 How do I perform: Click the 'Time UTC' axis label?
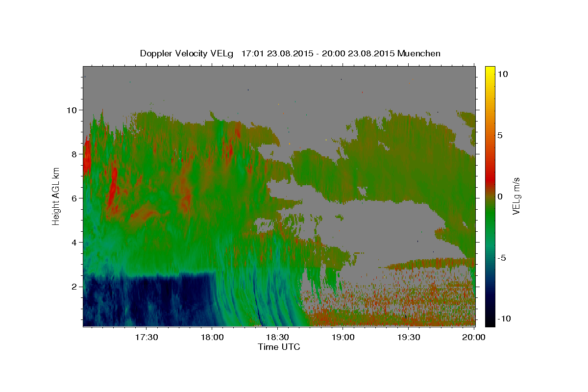click(279, 347)
